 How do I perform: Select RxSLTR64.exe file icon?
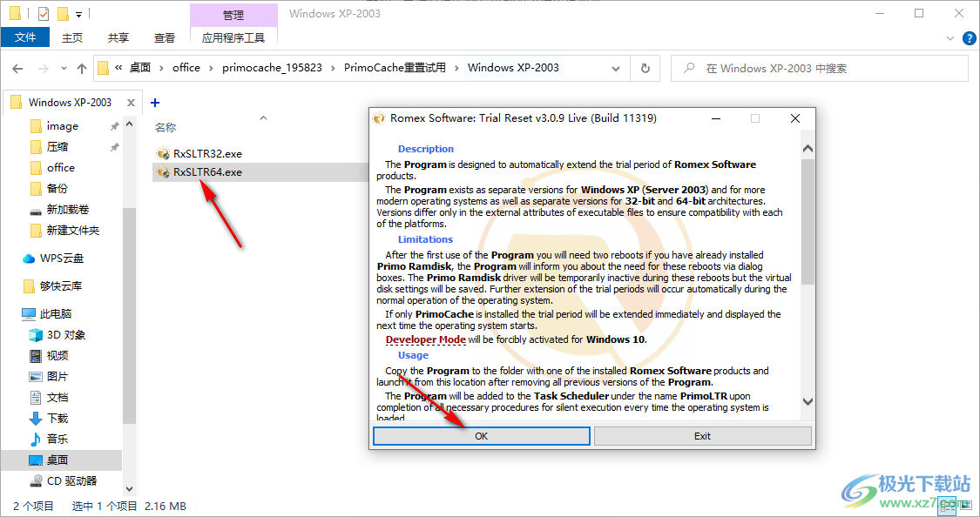point(163,172)
